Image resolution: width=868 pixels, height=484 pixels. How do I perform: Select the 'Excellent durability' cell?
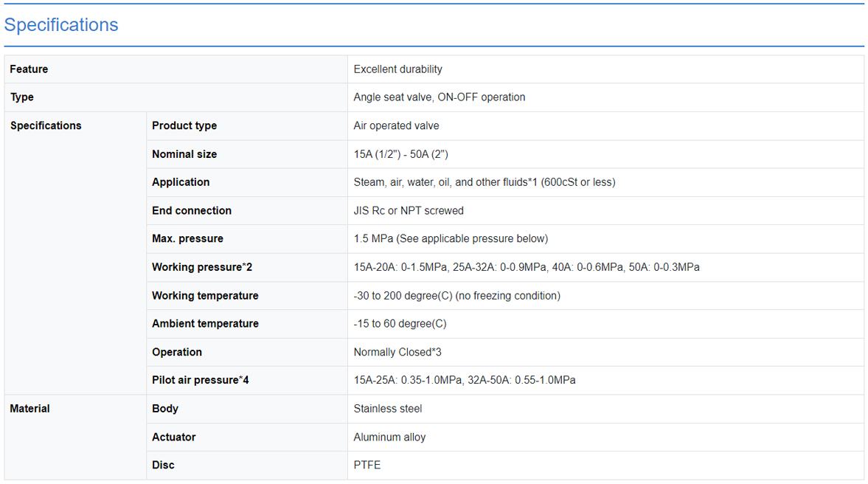pyautogui.click(x=397, y=69)
